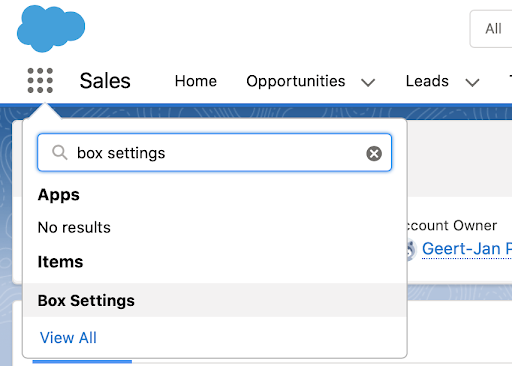Click the Account Owner field label
This screenshot has height=366, width=512.
coord(451,226)
